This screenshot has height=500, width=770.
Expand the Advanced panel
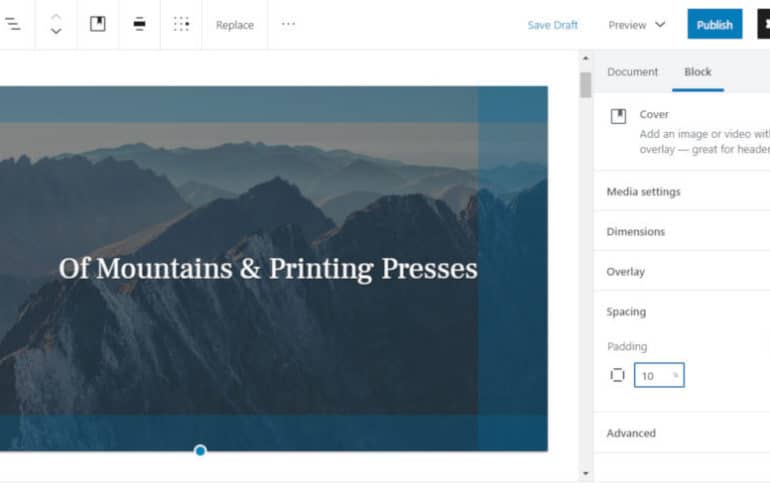[x=682, y=433]
